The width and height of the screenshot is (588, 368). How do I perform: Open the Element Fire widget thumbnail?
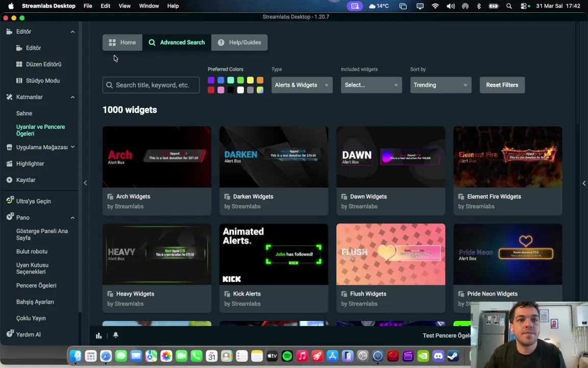[x=508, y=157]
